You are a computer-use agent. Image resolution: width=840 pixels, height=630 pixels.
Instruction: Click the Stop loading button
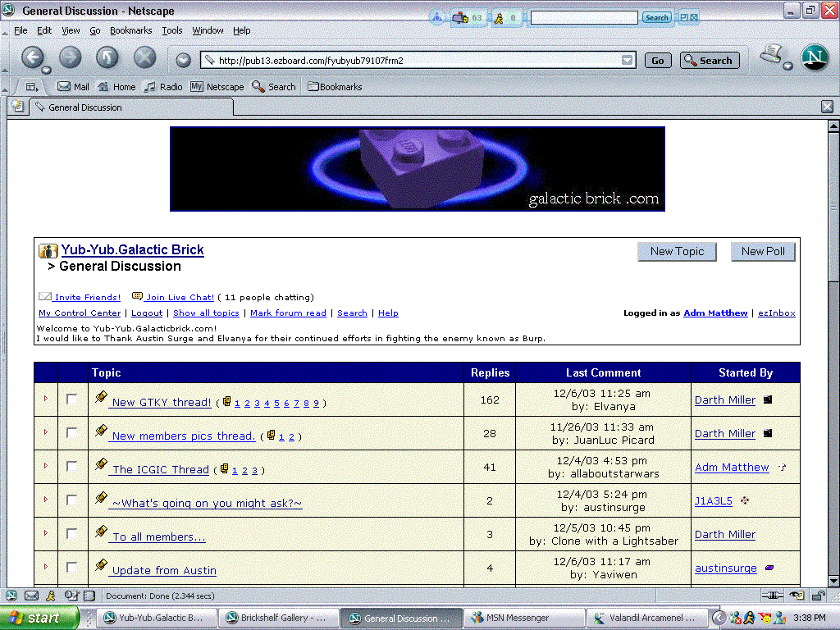[144, 58]
